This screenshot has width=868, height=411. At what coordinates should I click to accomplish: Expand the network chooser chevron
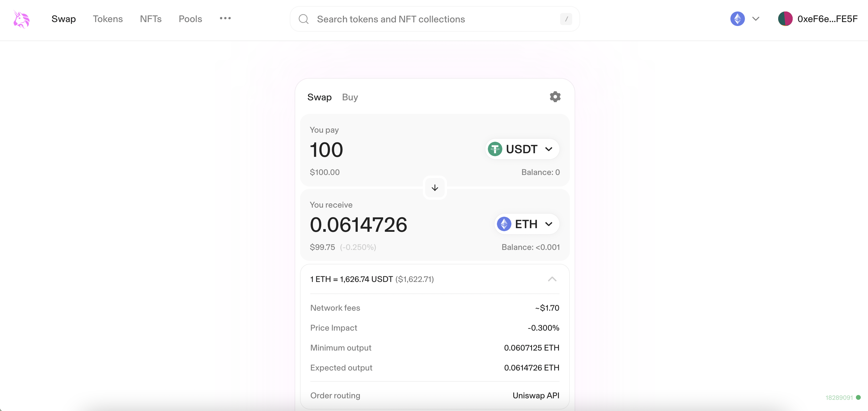(x=756, y=19)
